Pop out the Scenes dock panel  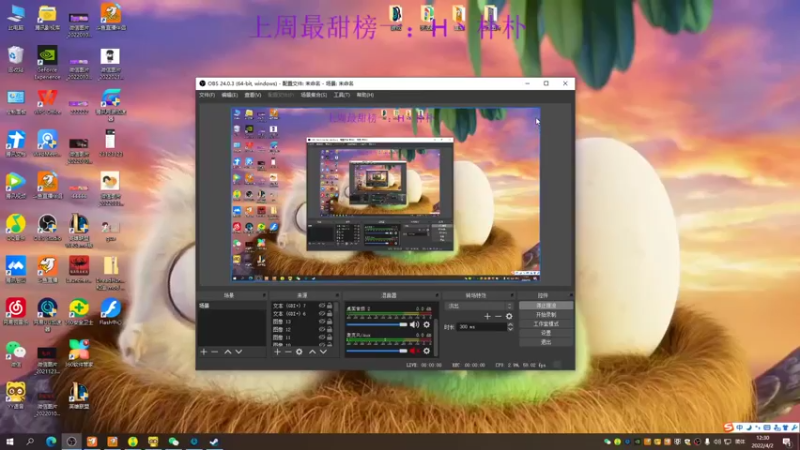(264, 295)
